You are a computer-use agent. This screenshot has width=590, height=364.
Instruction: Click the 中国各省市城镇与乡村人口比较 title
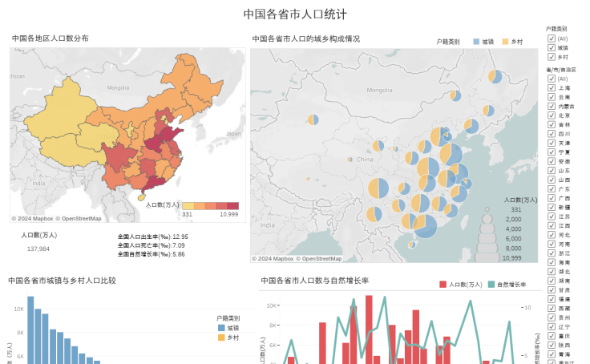point(62,281)
